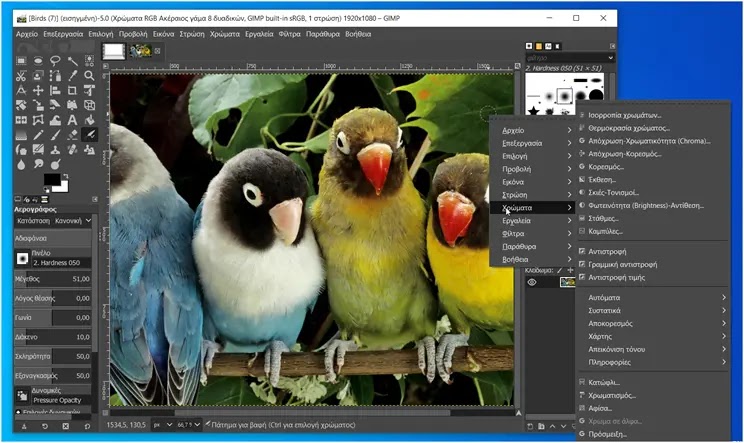The image size is (744, 443).
Task: Select the Dodge/Burn tool
Action: (x=55, y=165)
